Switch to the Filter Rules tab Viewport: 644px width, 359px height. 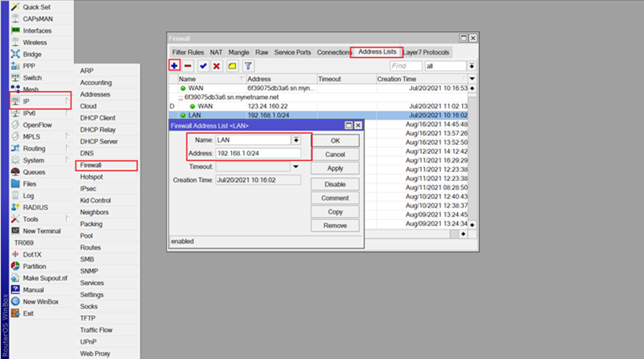185,52
